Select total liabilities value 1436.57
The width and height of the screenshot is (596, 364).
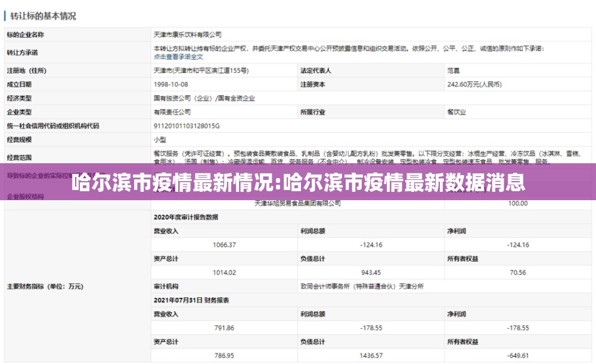click(x=371, y=355)
